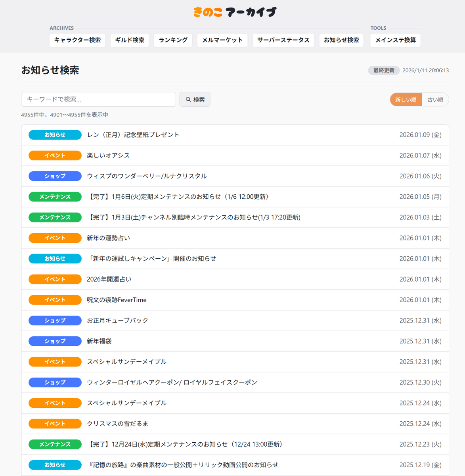Open the ギルド検索 page

tap(130, 40)
